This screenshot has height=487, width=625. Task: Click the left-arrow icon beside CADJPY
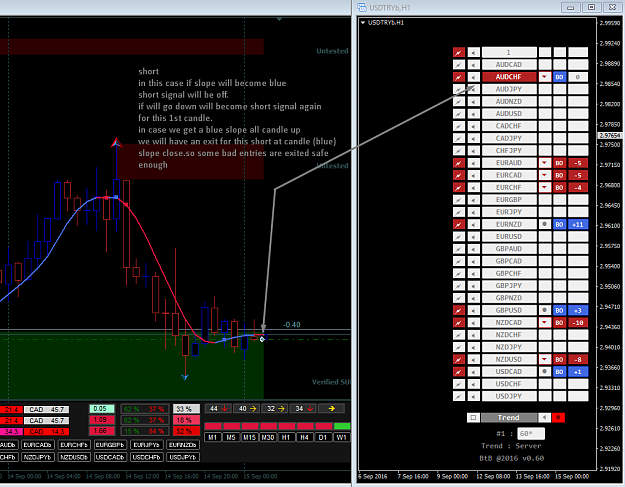pos(474,138)
